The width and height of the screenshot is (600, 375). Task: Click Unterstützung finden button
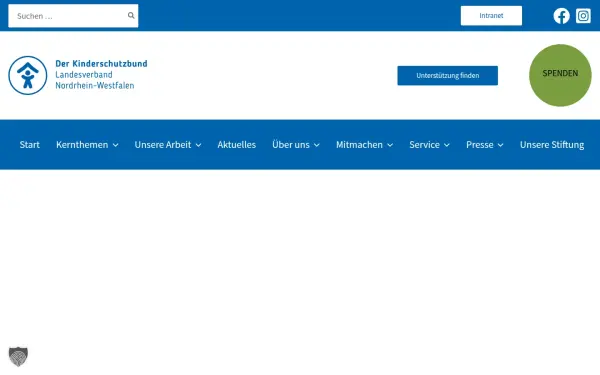click(x=448, y=75)
